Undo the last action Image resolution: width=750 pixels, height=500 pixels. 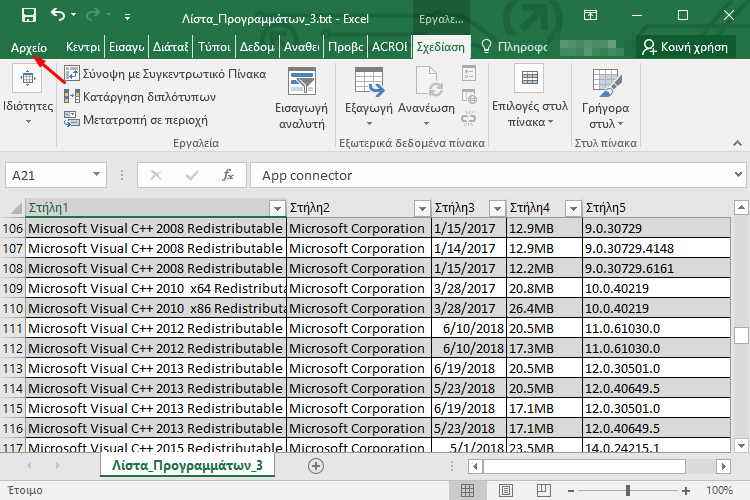(57, 15)
